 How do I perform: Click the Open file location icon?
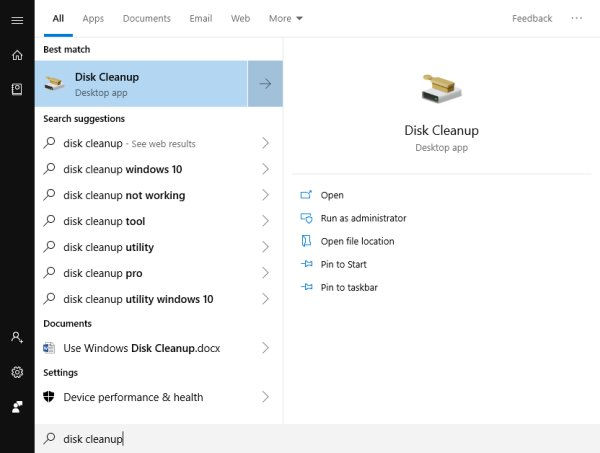306,241
